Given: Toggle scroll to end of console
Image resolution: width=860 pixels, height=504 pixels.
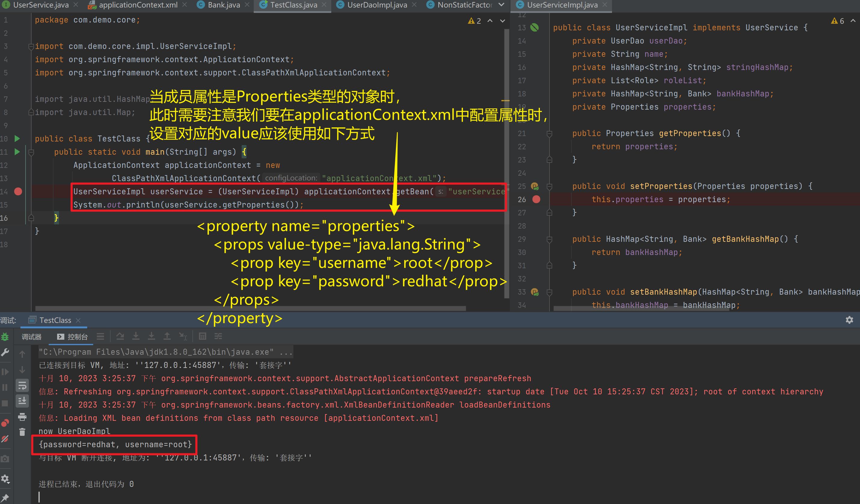Looking at the screenshot, I should pyautogui.click(x=22, y=401).
